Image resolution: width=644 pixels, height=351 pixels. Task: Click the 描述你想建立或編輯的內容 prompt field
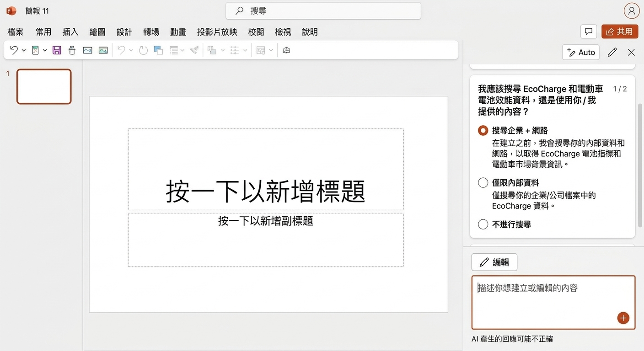553,302
